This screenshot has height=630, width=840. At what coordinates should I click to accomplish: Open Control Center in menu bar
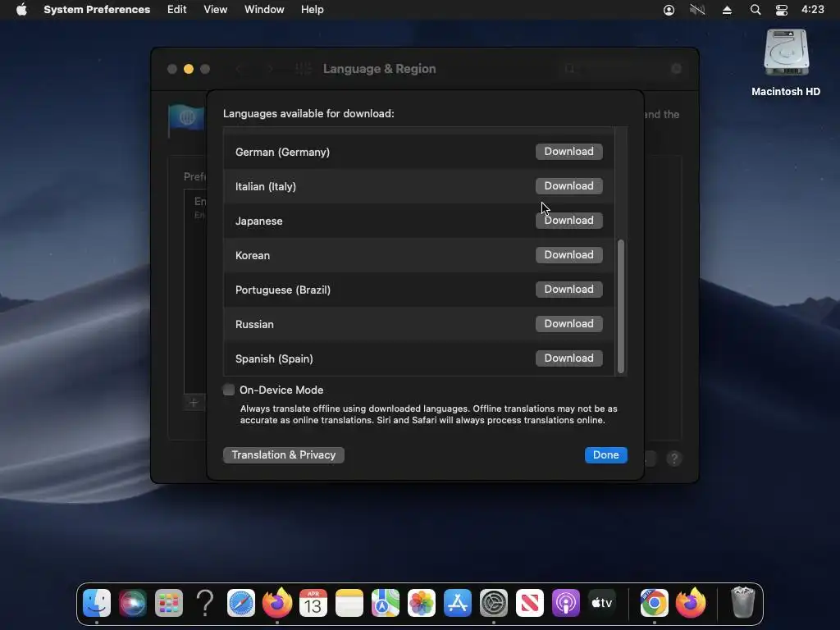pyautogui.click(x=782, y=10)
